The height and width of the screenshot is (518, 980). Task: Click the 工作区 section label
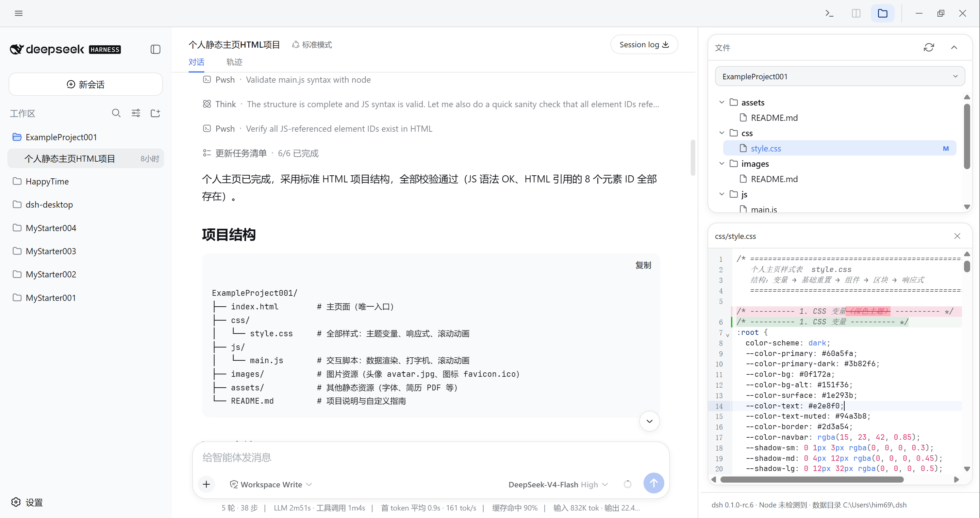(x=22, y=113)
